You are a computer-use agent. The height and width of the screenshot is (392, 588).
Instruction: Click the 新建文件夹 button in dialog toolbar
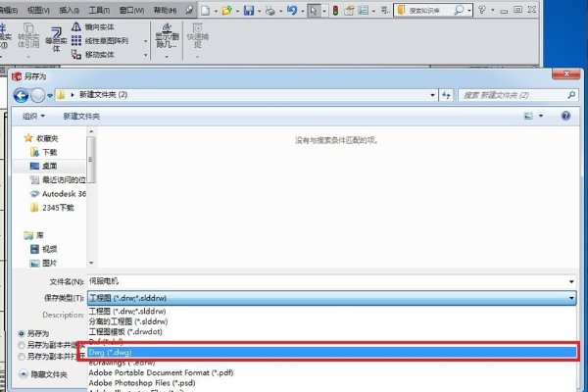tap(81, 117)
